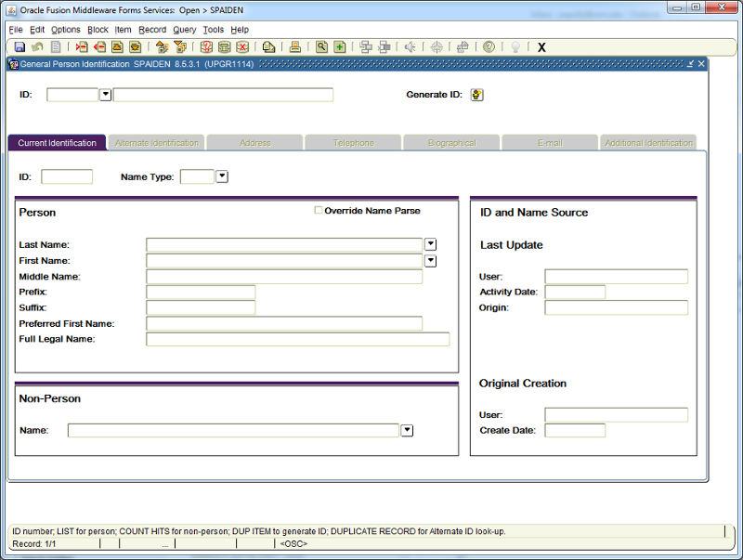Click the light bulb toolbar icon
Viewport: 743px width, 560px height.
click(515, 47)
